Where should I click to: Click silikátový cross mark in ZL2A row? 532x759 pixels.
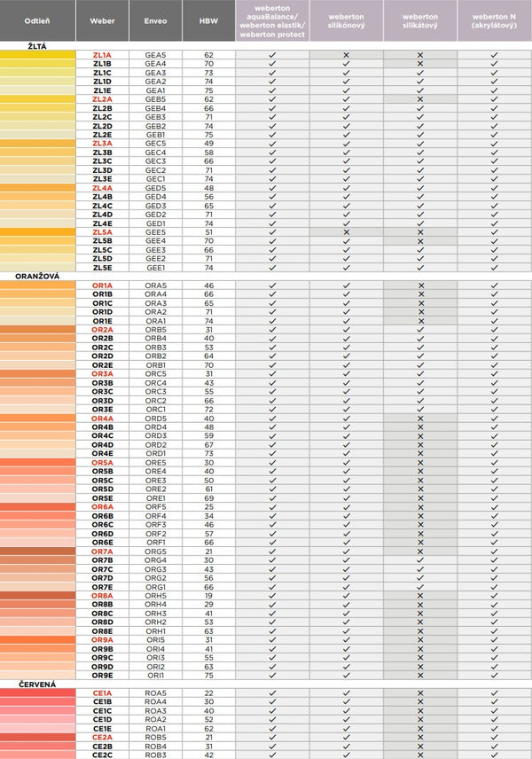pyautogui.click(x=420, y=99)
